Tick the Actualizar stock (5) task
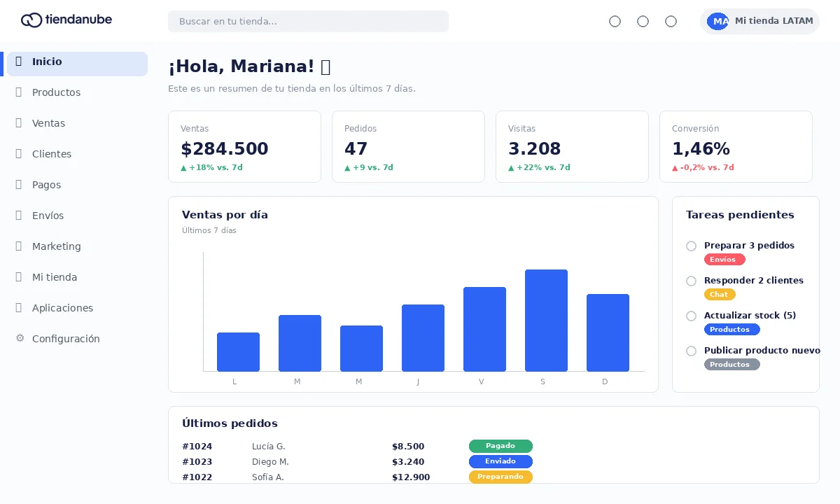840x504 pixels. click(691, 316)
